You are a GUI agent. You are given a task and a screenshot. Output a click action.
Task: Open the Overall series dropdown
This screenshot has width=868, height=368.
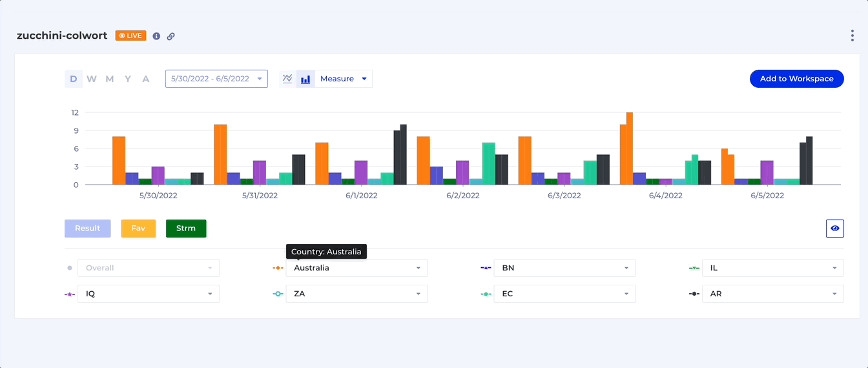pos(149,268)
